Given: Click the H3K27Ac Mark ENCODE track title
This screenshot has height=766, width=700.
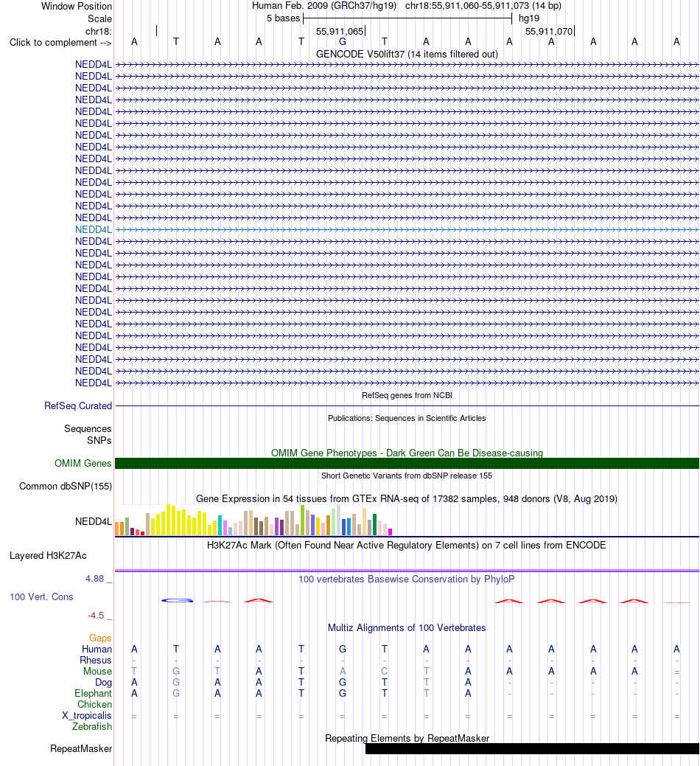Looking at the screenshot, I should (x=407, y=545).
